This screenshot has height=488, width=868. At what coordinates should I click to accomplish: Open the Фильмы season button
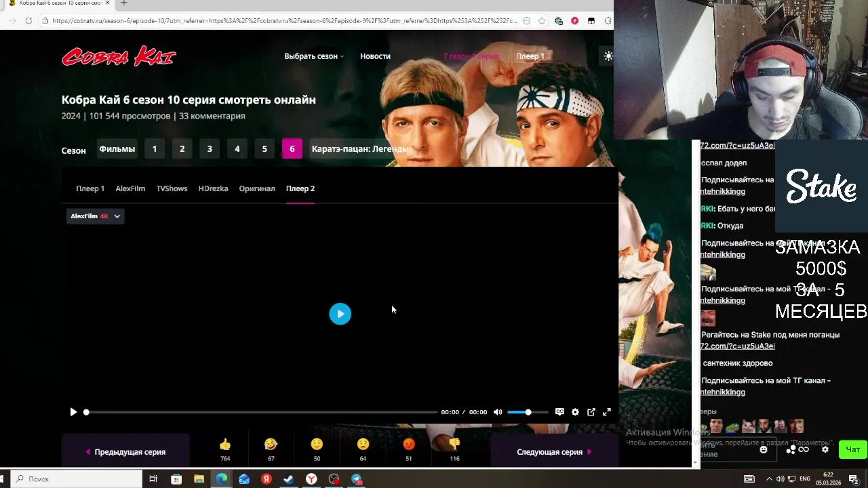click(117, 149)
